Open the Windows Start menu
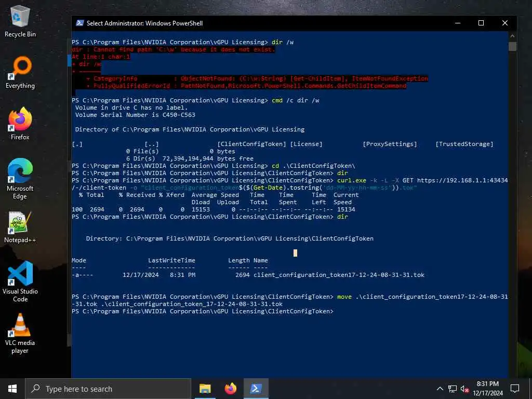 (12, 389)
